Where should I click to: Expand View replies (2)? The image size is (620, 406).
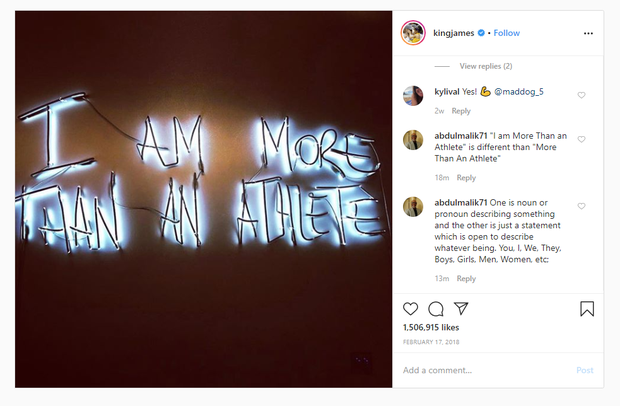485,66
